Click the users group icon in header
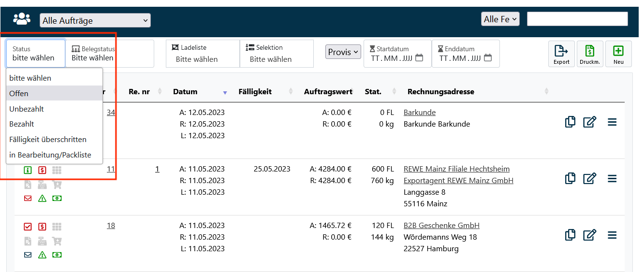Image resolution: width=644 pixels, height=272 pixels. click(x=22, y=19)
